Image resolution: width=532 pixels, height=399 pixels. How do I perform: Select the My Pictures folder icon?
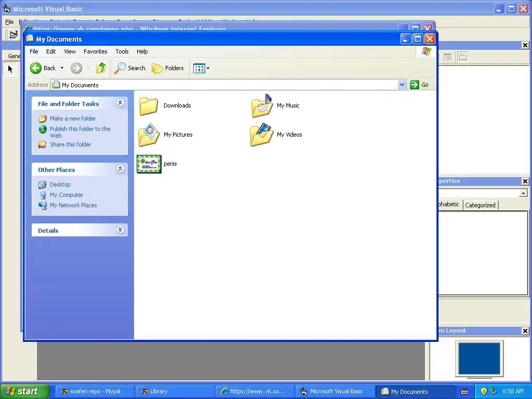(x=149, y=135)
